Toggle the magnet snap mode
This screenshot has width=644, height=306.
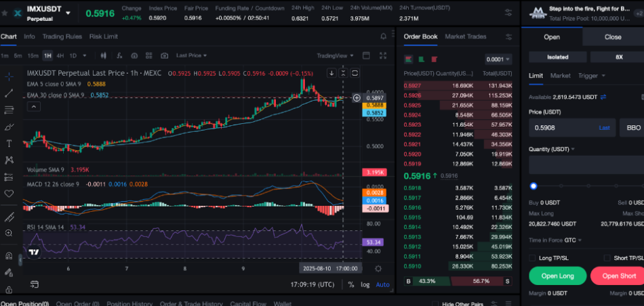[x=9, y=255]
